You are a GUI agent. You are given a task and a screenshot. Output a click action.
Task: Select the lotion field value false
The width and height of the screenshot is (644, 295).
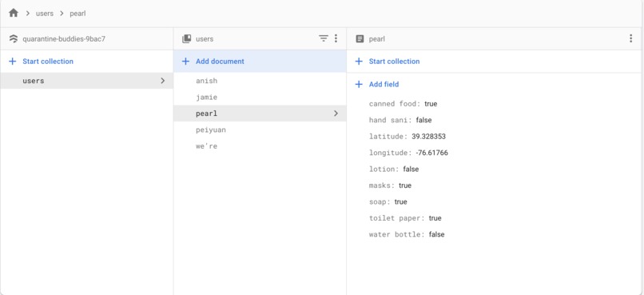point(411,169)
